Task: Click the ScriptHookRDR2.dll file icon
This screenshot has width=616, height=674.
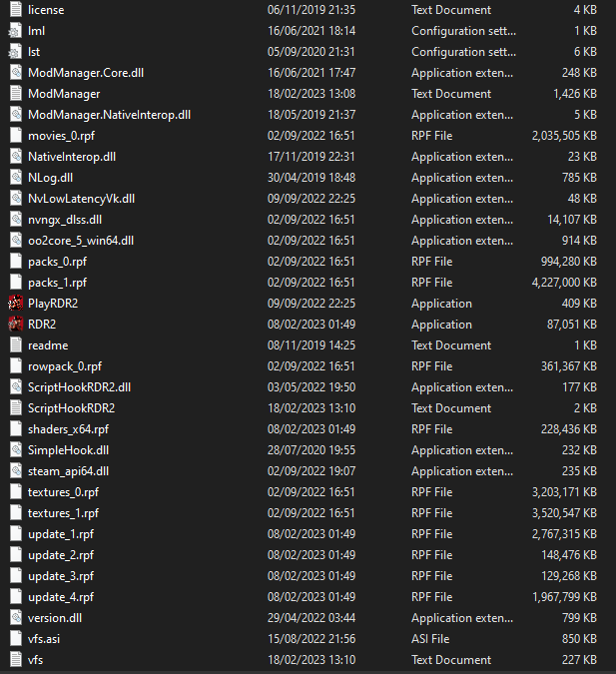Action: point(16,387)
